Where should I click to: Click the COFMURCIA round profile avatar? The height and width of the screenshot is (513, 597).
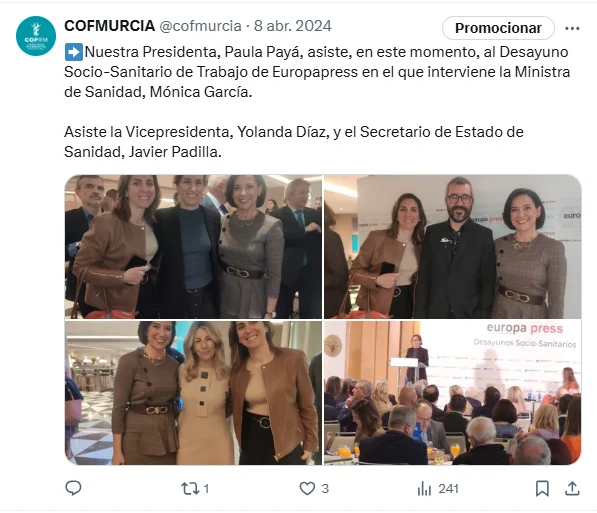pos(36,36)
